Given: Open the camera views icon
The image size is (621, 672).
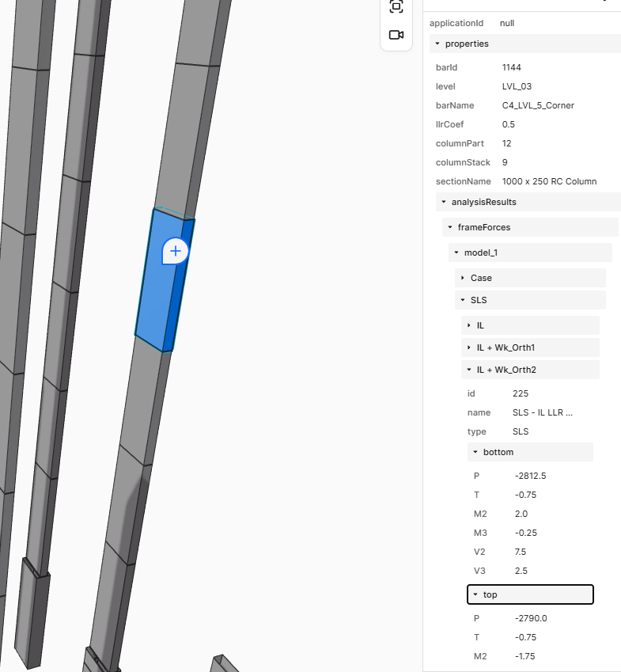Looking at the screenshot, I should click(396, 35).
